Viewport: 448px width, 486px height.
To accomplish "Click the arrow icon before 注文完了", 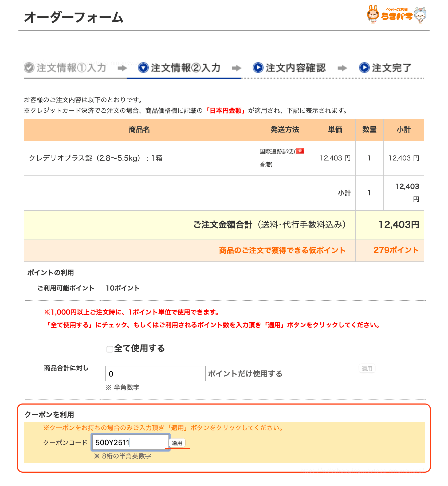I will pos(343,68).
